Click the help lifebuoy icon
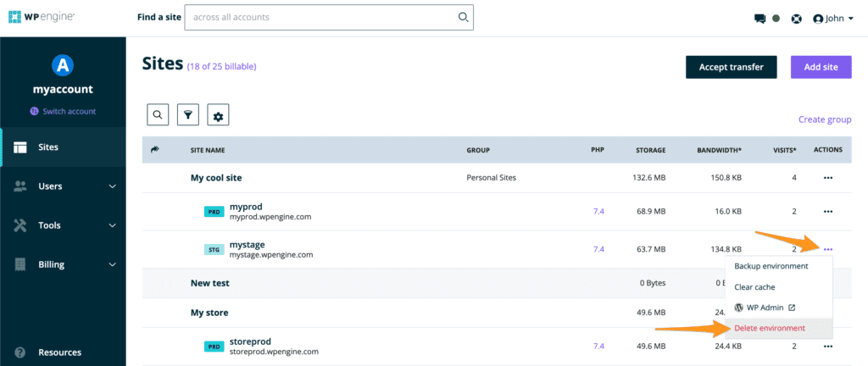Image resolution: width=868 pixels, height=366 pixels. 796,18
